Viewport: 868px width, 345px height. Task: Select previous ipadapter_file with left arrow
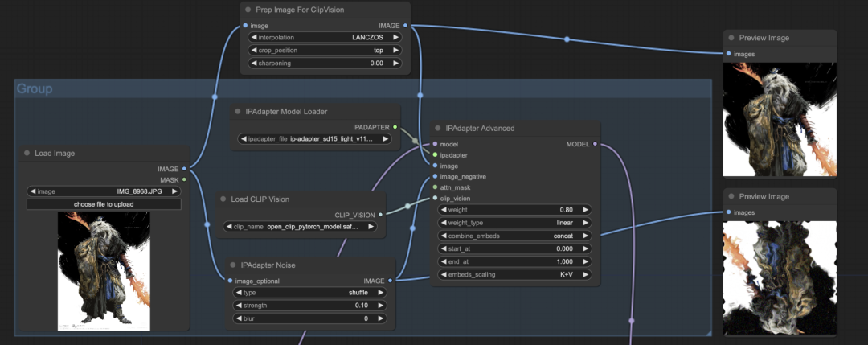[244, 139]
